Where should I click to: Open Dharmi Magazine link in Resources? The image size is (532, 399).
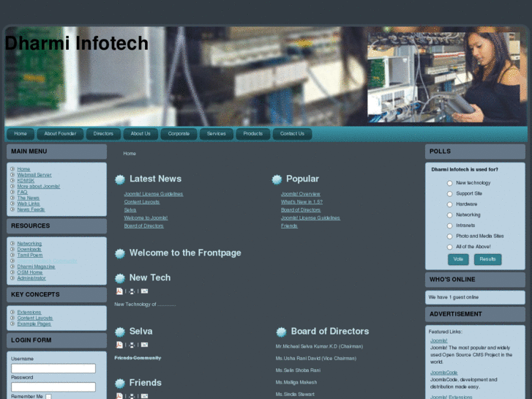[36, 266]
